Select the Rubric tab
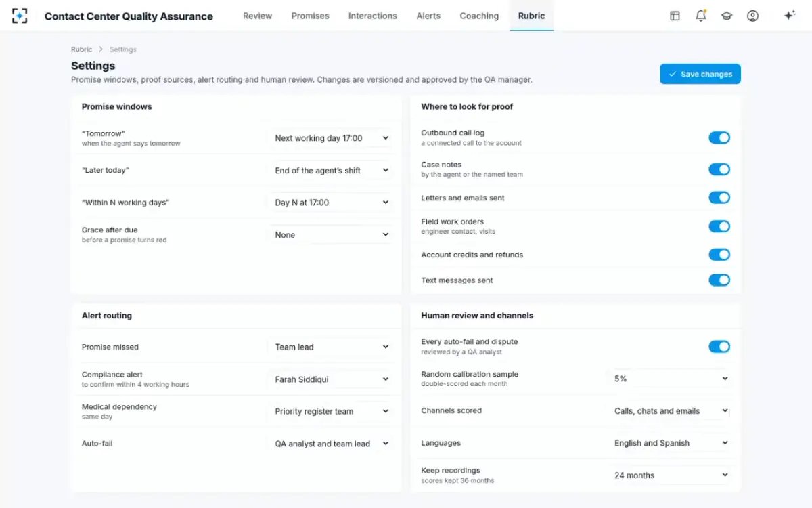 tap(531, 16)
